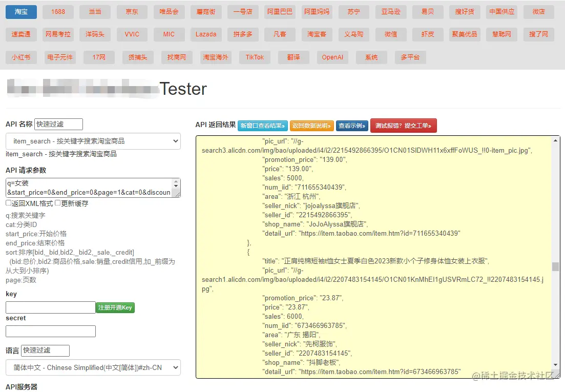565x392 pixels.
Task: Enable the 返回XML格式 checkbox
Action: 8,203
